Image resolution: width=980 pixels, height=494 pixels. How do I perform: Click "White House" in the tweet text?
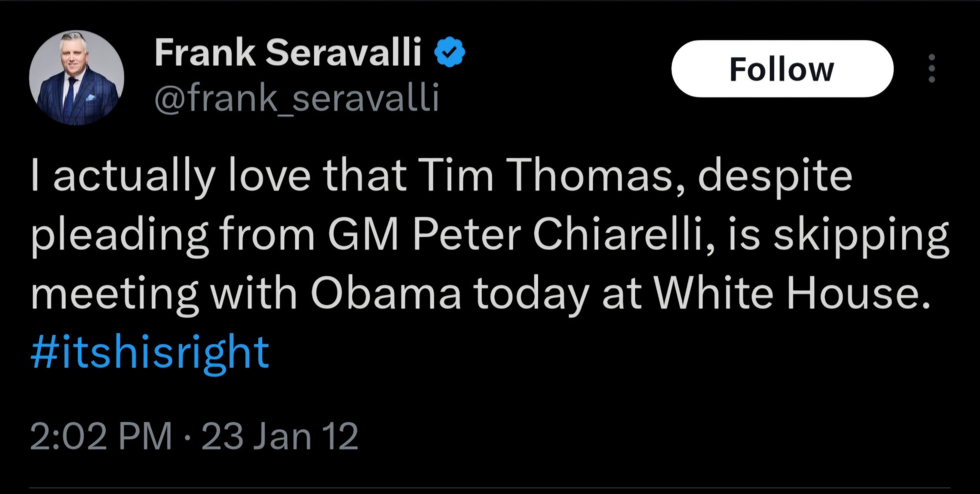[791, 294]
